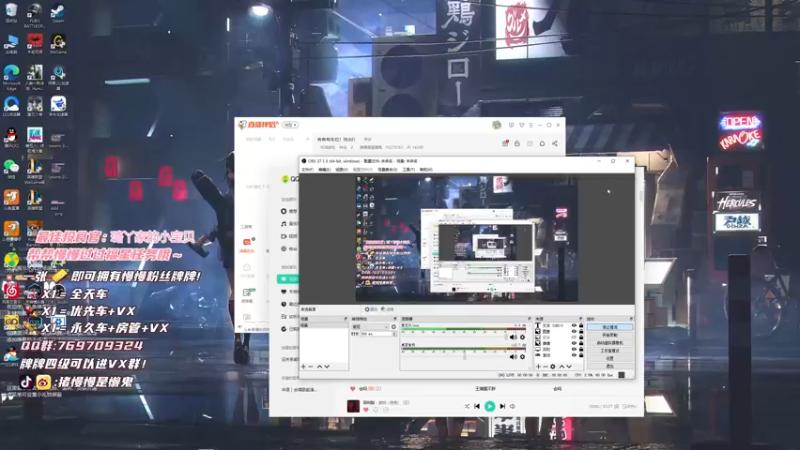Toggle lock on the display capture source
The width and height of the screenshot is (800, 450).
click(581, 349)
